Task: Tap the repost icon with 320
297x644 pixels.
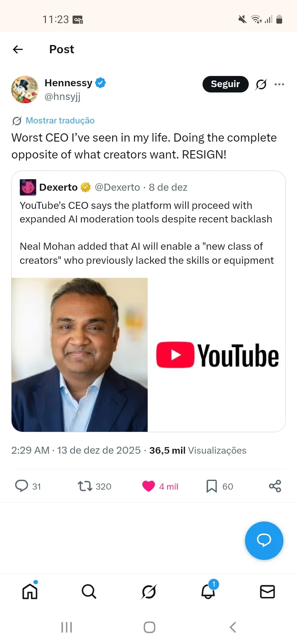Action: click(85, 486)
